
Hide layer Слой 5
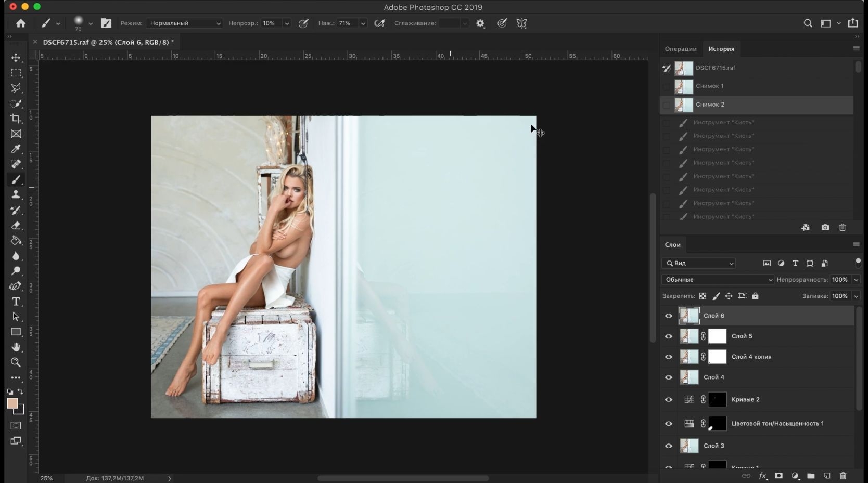pos(669,336)
